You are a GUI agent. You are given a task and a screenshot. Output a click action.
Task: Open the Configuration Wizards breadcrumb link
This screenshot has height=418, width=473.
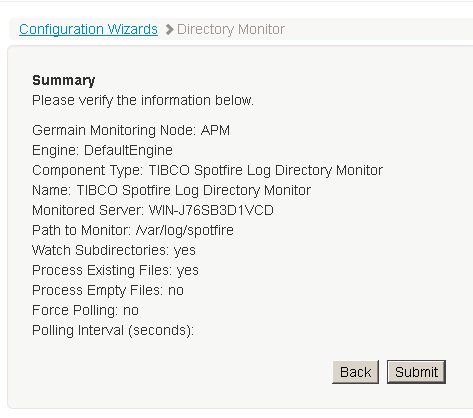coord(88,29)
